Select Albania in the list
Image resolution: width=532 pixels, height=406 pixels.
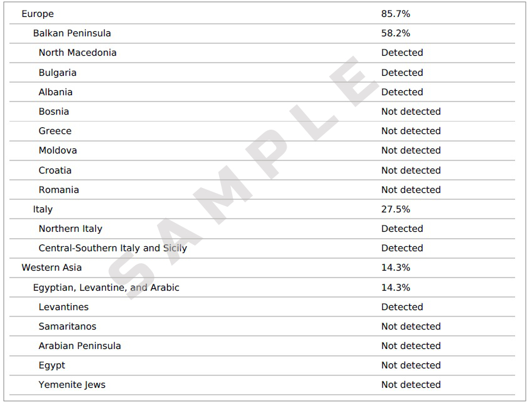click(x=55, y=92)
